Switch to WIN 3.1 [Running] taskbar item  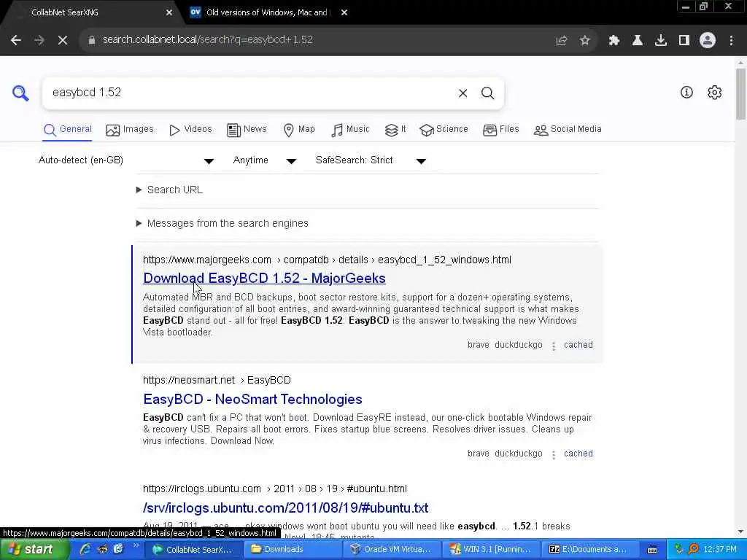tap(491, 550)
